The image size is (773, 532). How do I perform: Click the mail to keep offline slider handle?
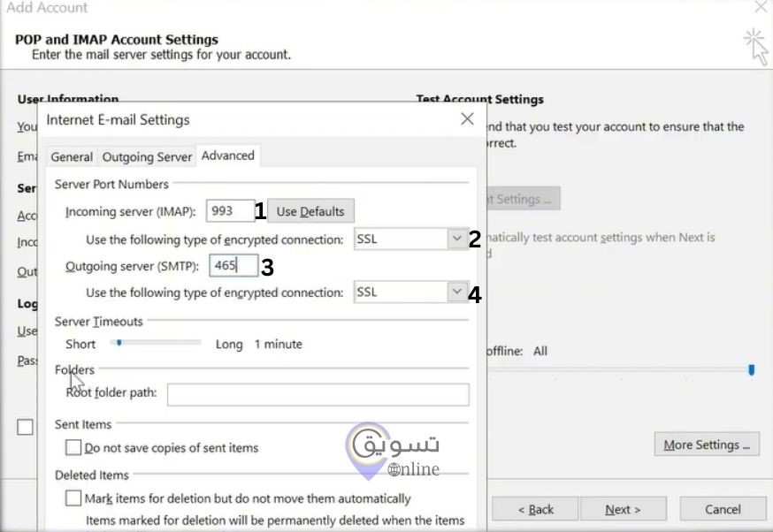751,369
